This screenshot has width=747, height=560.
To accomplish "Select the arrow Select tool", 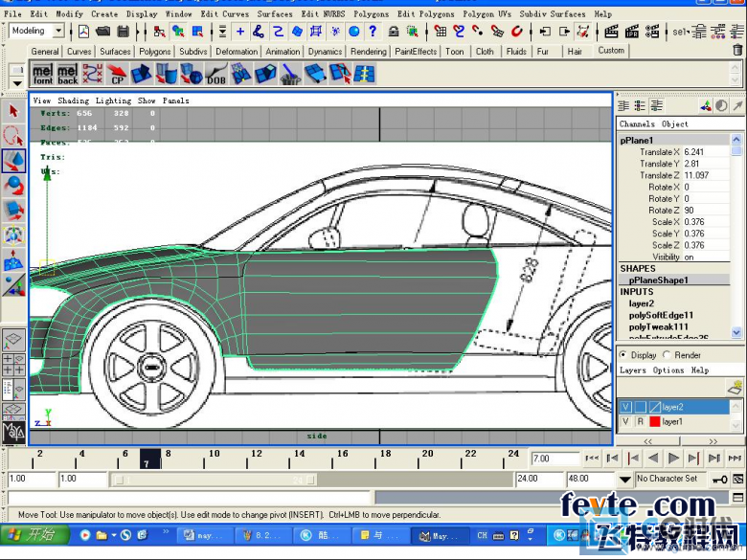I will point(13,111).
